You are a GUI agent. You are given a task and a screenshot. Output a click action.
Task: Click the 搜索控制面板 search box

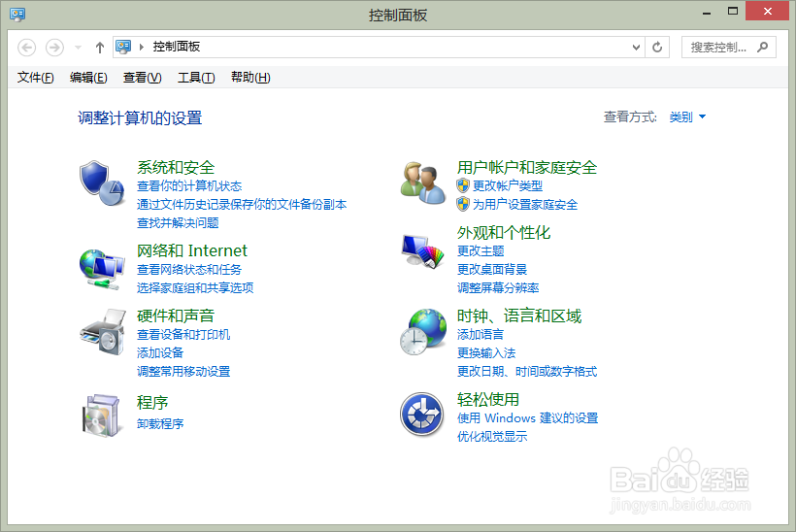point(728,48)
